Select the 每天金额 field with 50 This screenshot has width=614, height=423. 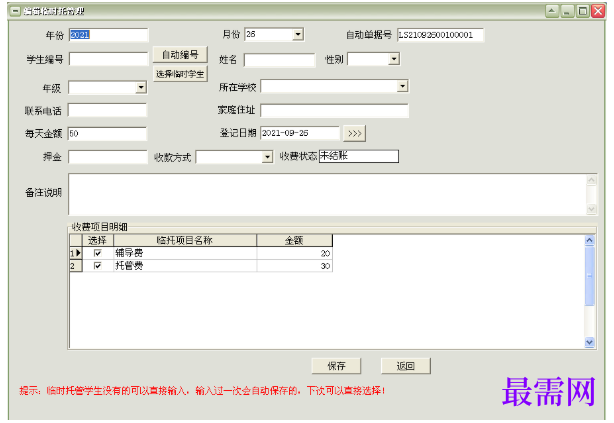tap(107, 134)
